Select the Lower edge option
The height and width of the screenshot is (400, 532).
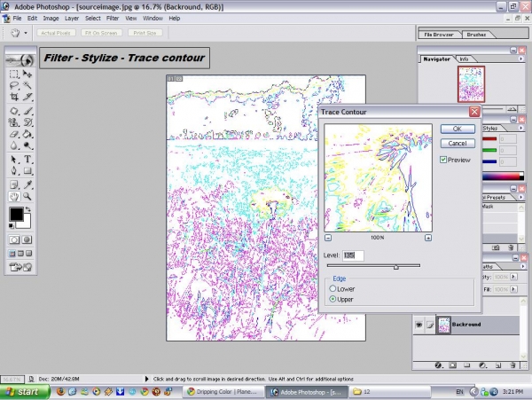(x=332, y=288)
